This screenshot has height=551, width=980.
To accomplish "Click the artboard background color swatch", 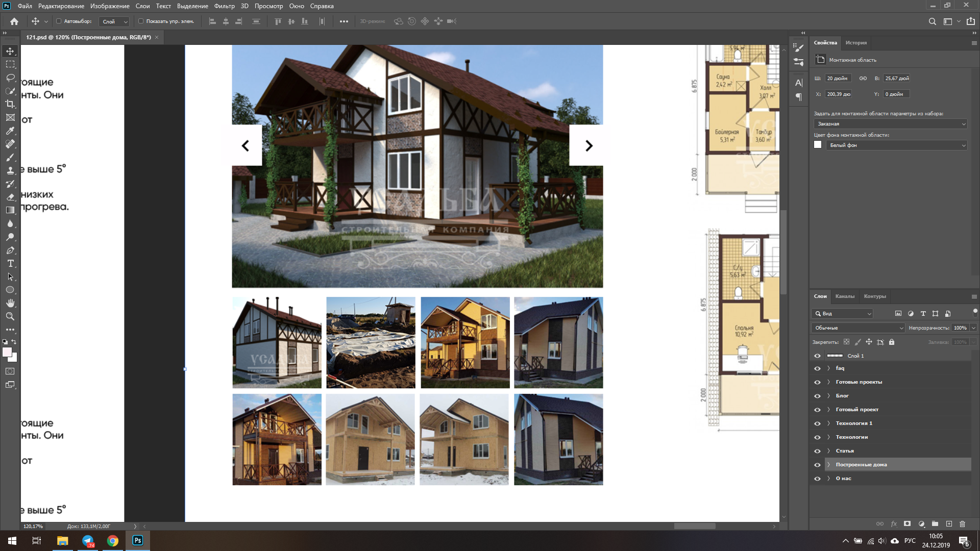I will click(818, 145).
